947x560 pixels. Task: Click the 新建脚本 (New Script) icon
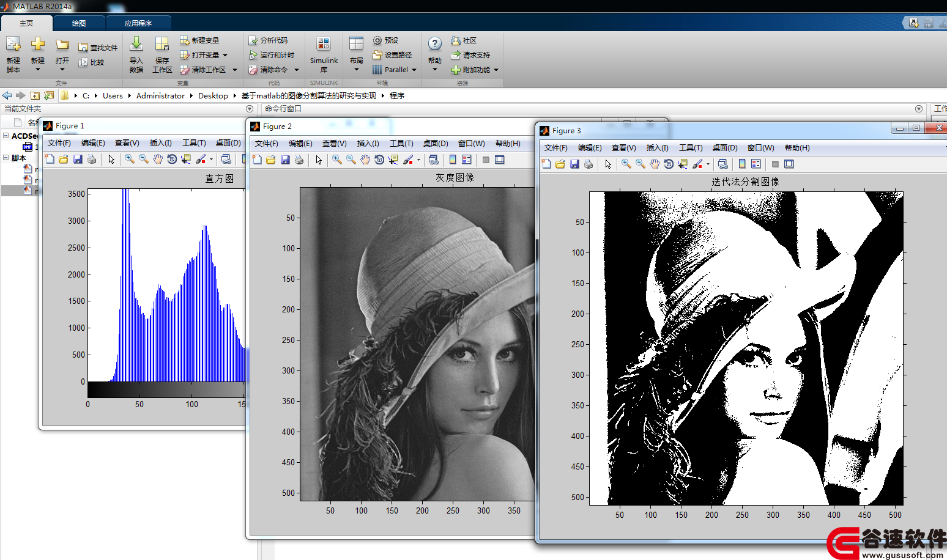[x=13, y=44]
